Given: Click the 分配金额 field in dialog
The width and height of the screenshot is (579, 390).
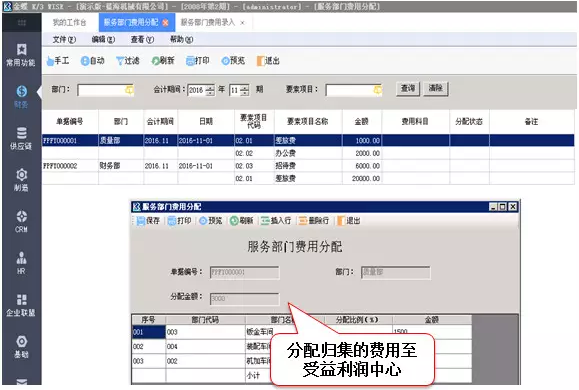Looking at the screenshot, I should pos(244,299).
